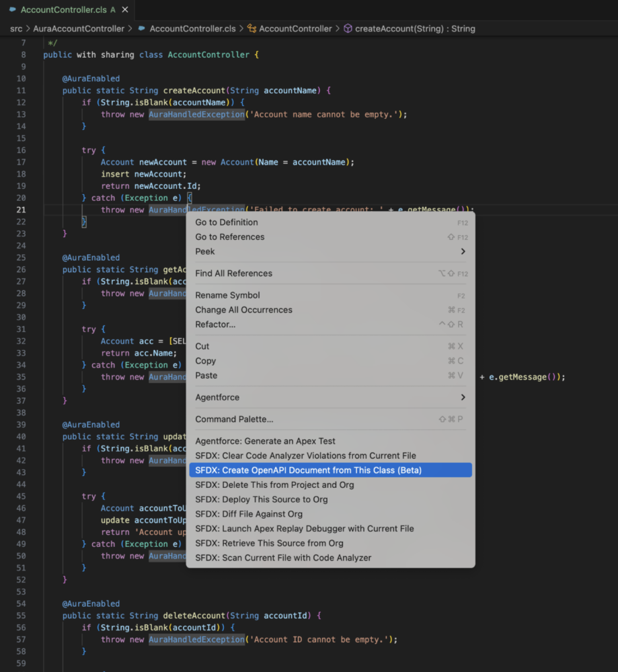The image size is (618, 672).
Task: Click 'return newAccount.Id;' on line 19
Action: coord(151,186)
